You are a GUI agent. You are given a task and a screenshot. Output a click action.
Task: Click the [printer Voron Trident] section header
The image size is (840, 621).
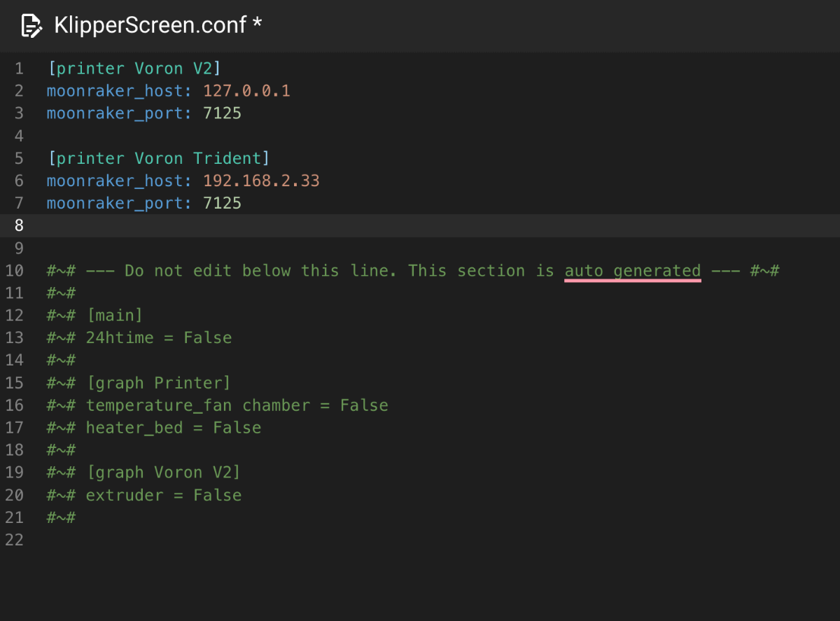(x=159, y=158)
